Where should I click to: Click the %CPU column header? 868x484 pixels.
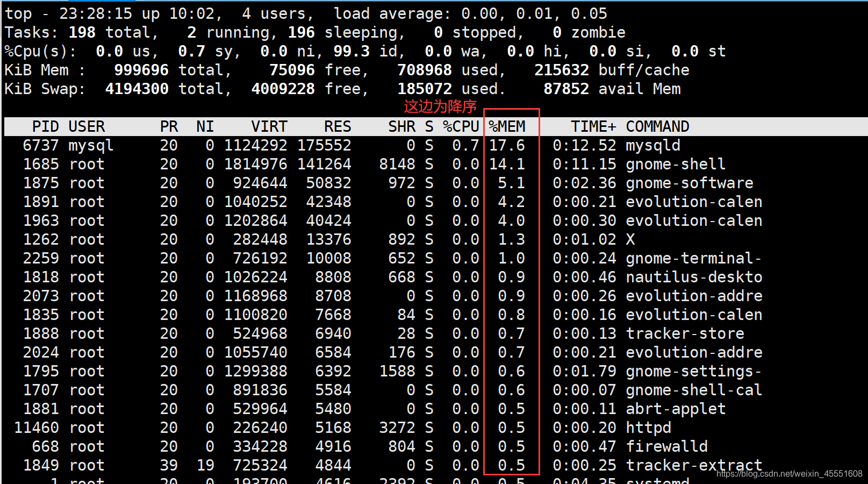point(461,126)
